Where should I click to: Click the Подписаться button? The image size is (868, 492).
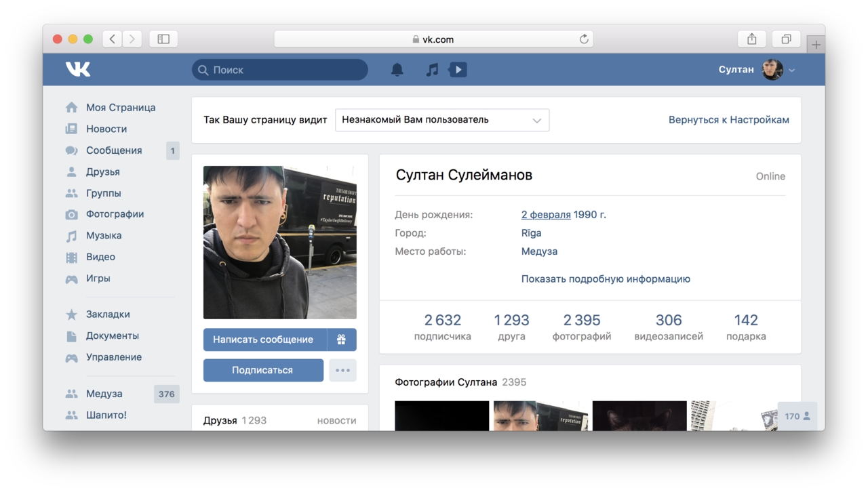[x=262, y=370]
